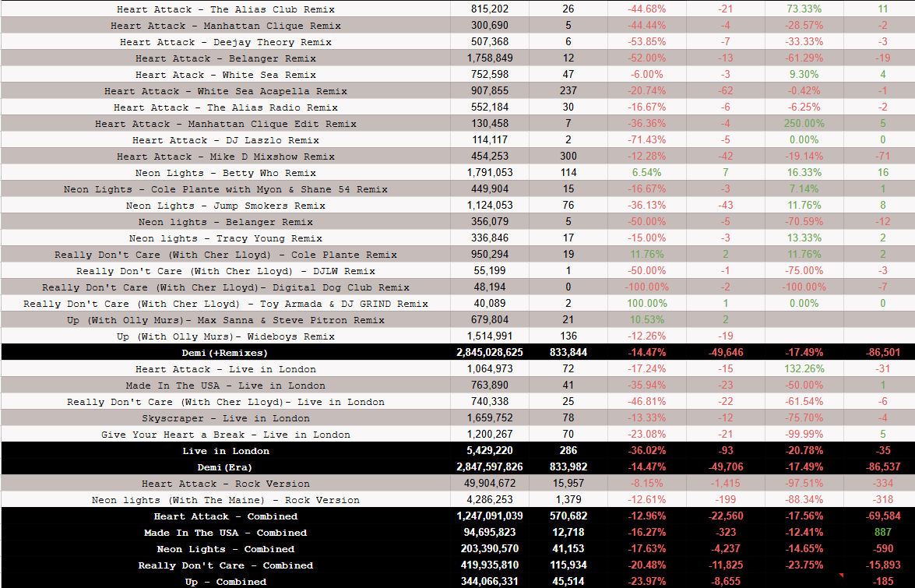Select the Digital Dog Club Remix cell
The height and width of the screenshot is (588, 915).
coord(225,287)
